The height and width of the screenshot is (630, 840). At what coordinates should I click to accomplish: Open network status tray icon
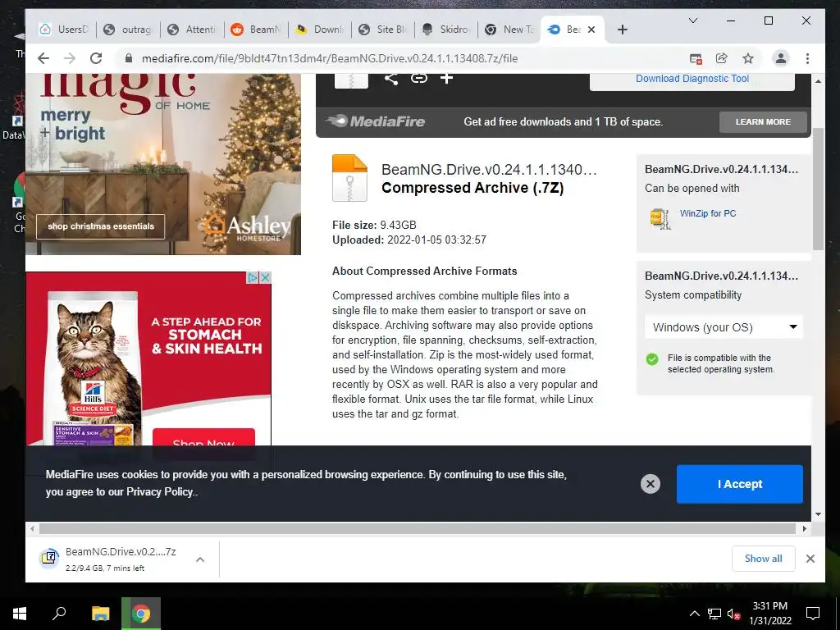coord(714,614)
